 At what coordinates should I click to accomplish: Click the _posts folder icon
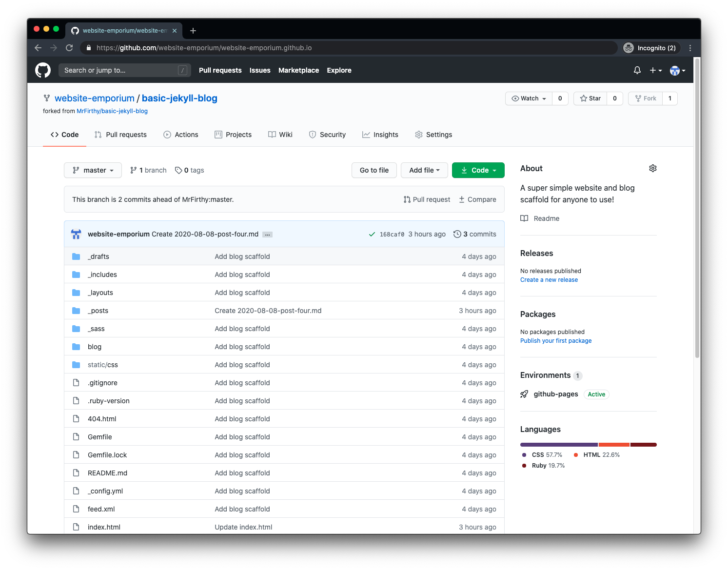click(x=76, y=311)
